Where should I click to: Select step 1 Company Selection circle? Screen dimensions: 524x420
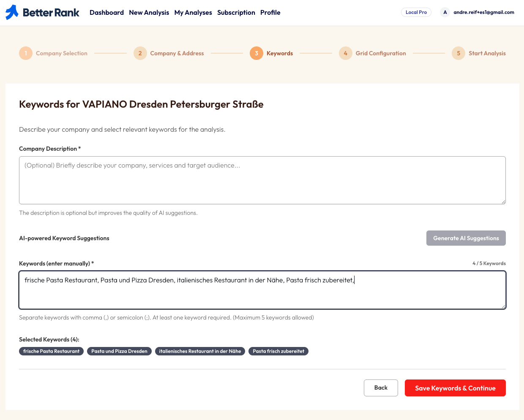[26, 53]
